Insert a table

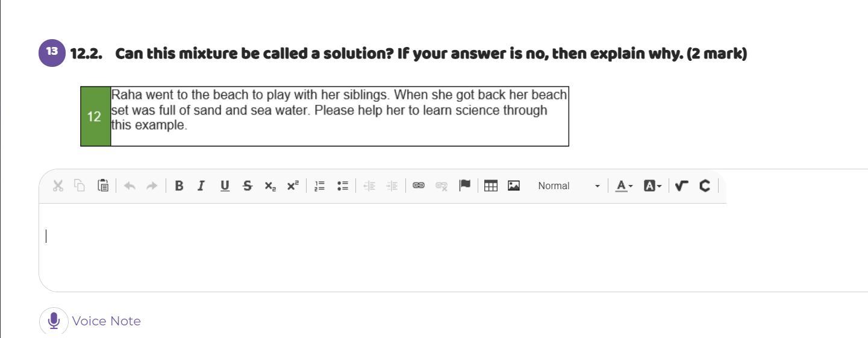point(491,186)
